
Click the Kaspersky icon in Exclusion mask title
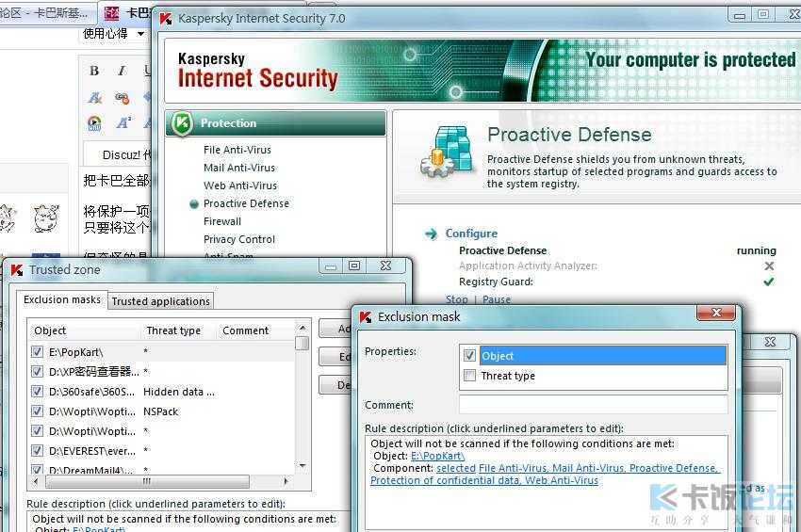point(366,317)
